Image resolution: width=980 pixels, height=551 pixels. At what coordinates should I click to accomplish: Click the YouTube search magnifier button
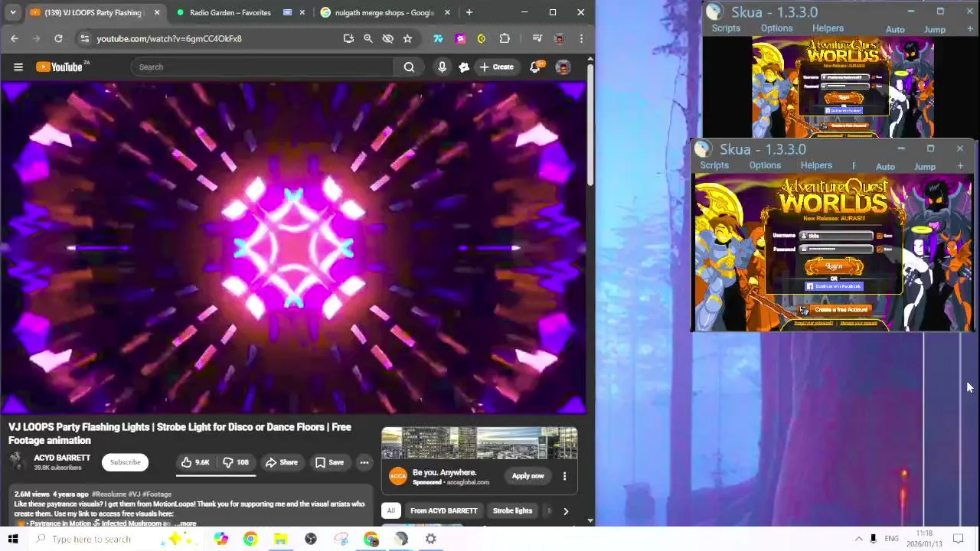click(409, 67)
